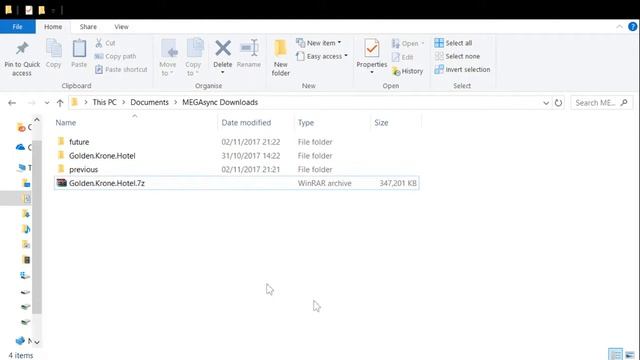Rename the selected file
The width and height of the screenshot is (640, 360).
pyautogui.click(x=249, y=53)
